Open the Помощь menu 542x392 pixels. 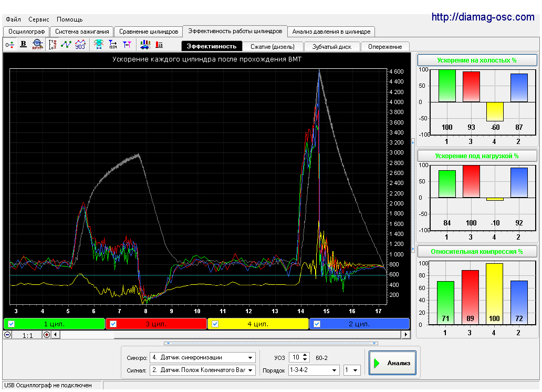(x=69, y=19)
